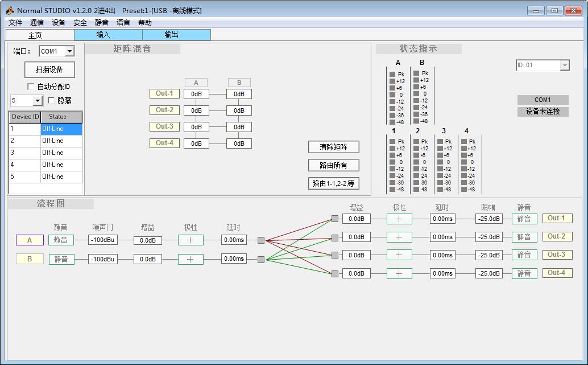Click input A polarity plus button

(191, 240)
